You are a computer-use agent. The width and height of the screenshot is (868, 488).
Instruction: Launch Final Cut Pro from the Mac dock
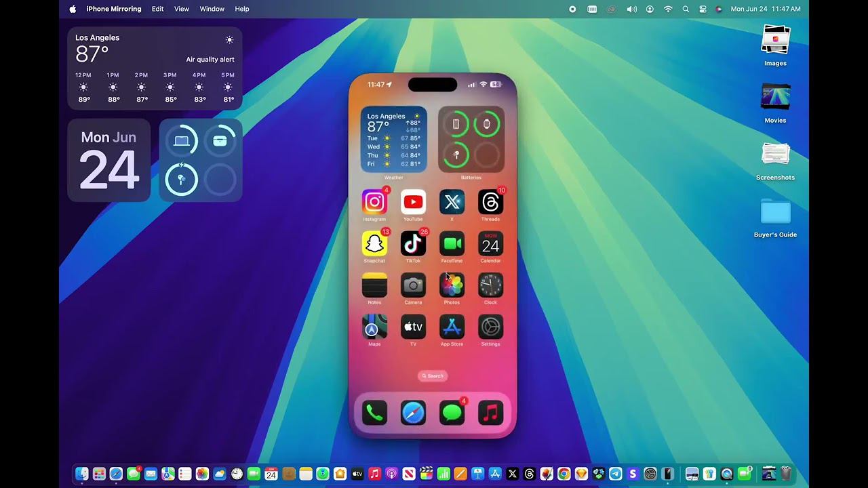[x=426, y=474]
